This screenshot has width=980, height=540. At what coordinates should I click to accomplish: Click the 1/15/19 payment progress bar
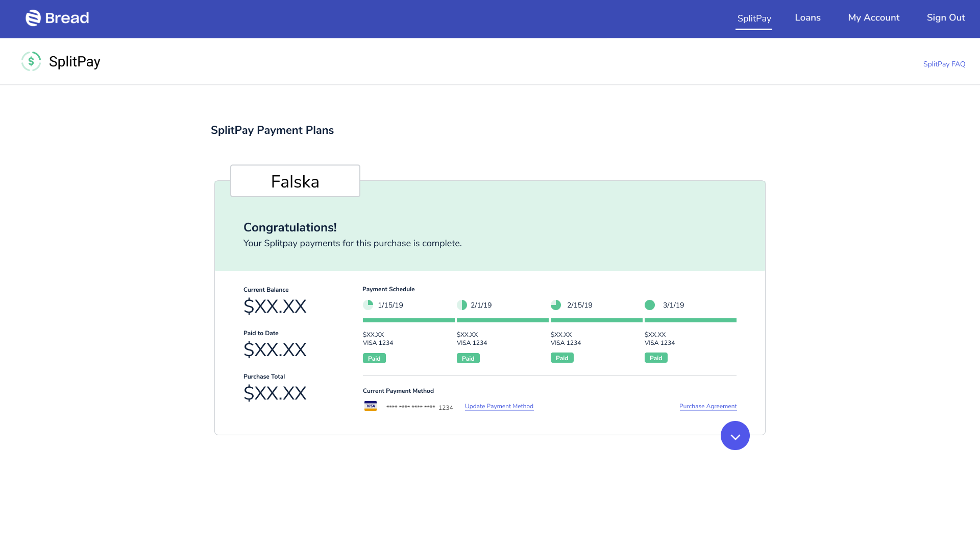click(x=409, y=320)
